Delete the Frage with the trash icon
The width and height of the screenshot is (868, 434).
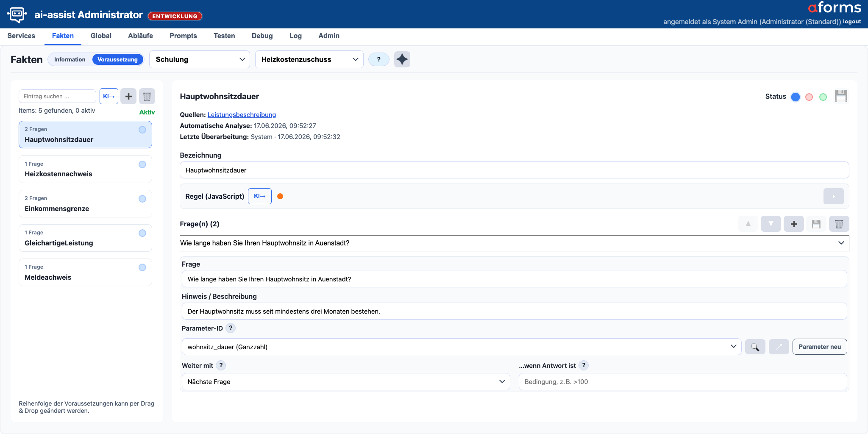pyautogui.click(x=839, y=224)
